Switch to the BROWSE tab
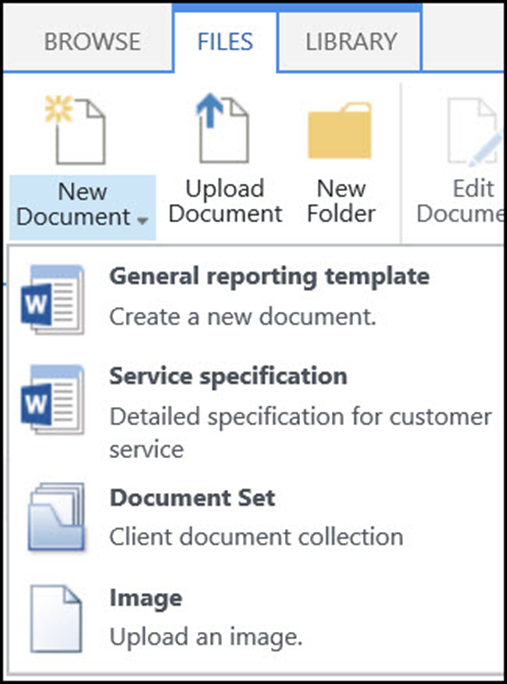Viewport: 507px width, 684px height. [x=92, y=42]
